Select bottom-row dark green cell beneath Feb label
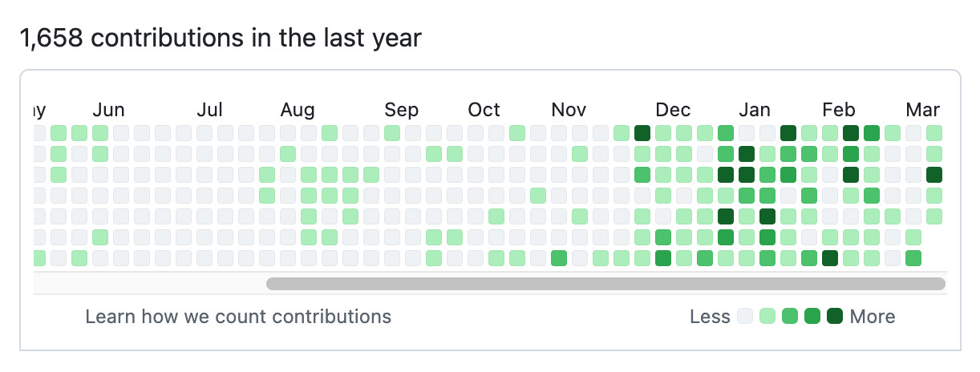The image size is (980, 372). click(x=830, y=257)
